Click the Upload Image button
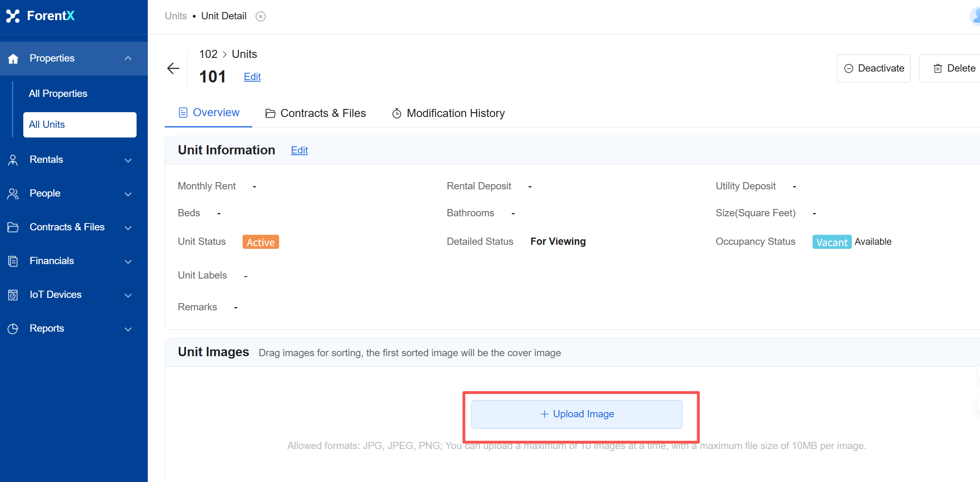The width and height of the screenshot is (980, 482). [x=577, y=414]
